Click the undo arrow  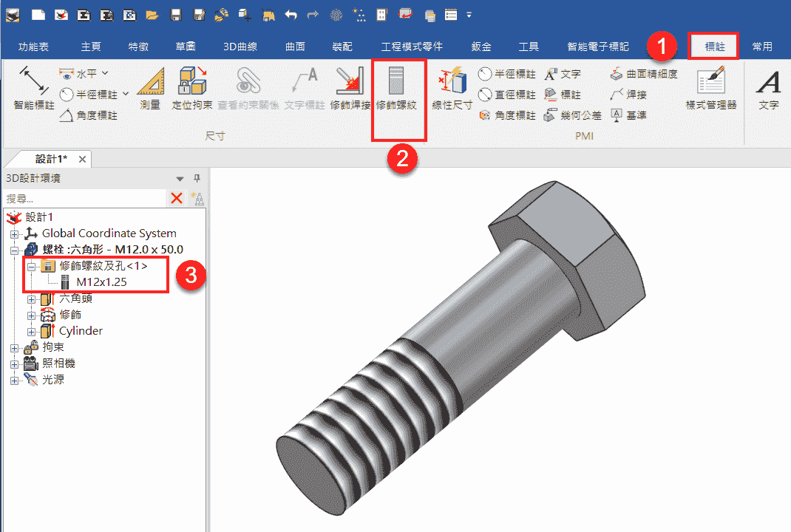[x=291, y=15]
